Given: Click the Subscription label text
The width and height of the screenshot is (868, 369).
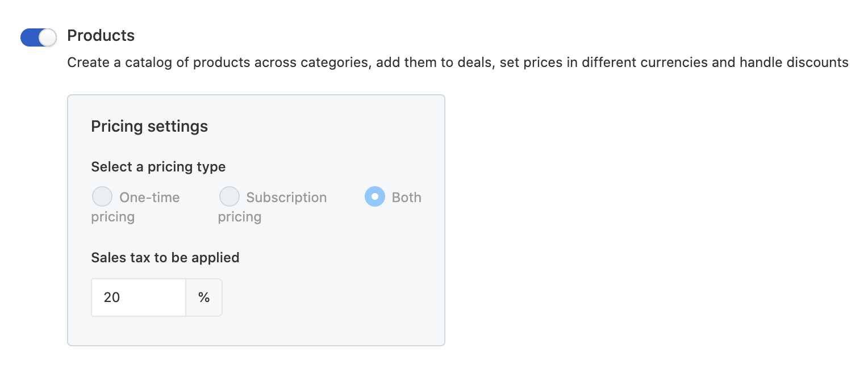Looking at the screenshot, I should (x=286, y=198).
